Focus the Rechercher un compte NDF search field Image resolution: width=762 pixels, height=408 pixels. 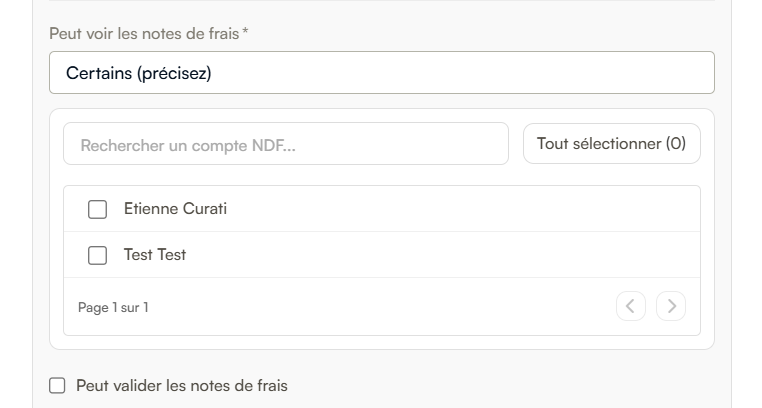pyautogui.click(x=286, y=144)
